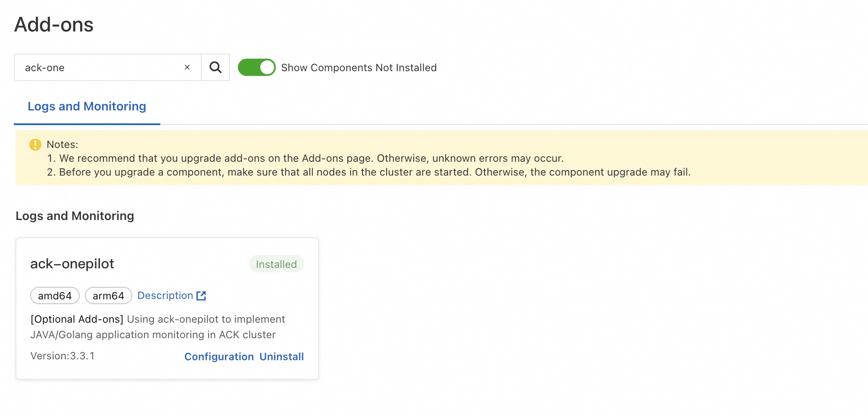Clear the ack-one search text
Image resolution: width=868 pixels, height=415 pixels.
pos(187,67)
